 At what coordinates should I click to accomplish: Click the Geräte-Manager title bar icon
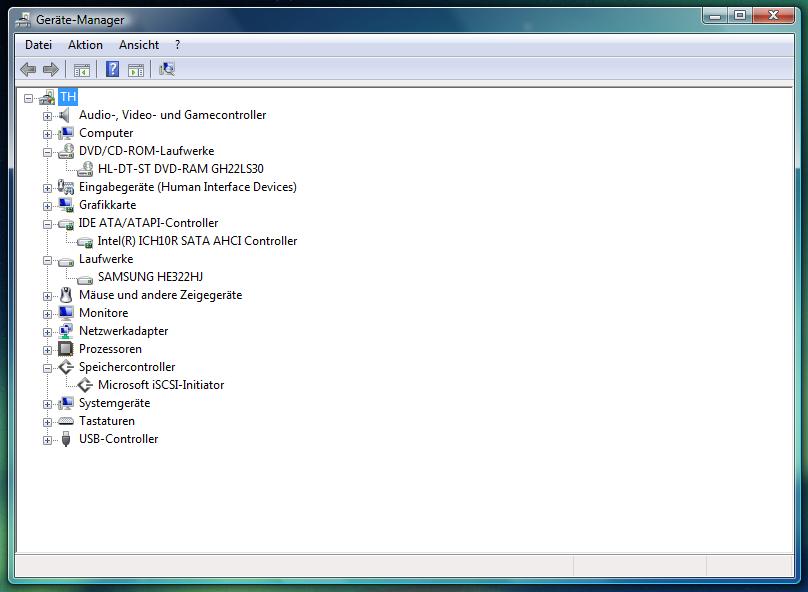pos(23,20)
